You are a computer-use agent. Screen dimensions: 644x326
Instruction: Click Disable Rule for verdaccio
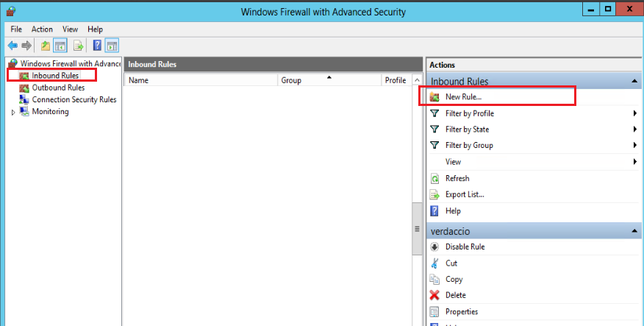point(465,247)
